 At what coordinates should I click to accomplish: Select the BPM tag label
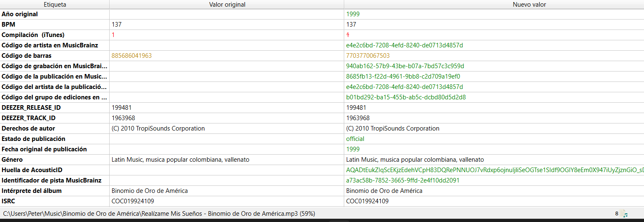[x=8, y=25]
